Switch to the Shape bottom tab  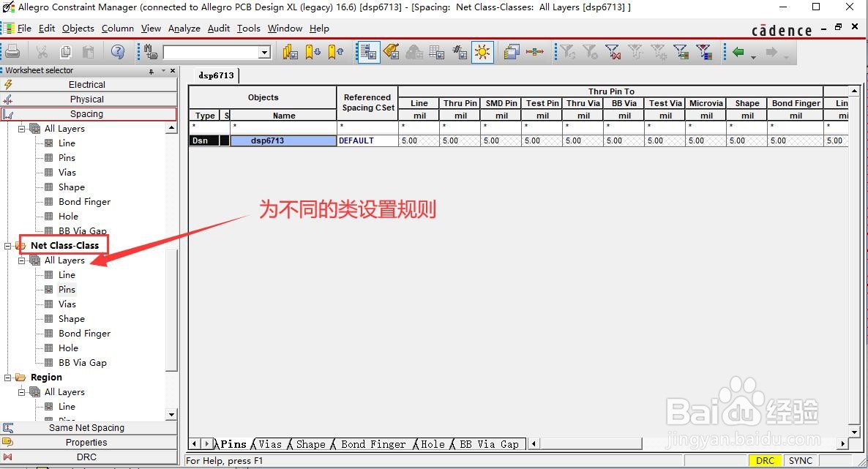(x=310, y=444)
